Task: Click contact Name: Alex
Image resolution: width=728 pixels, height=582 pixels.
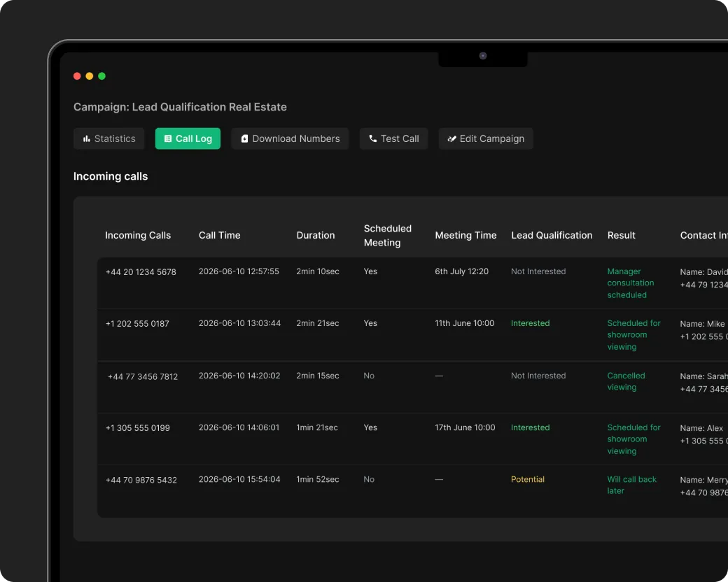Action: [x=701, y=428]
